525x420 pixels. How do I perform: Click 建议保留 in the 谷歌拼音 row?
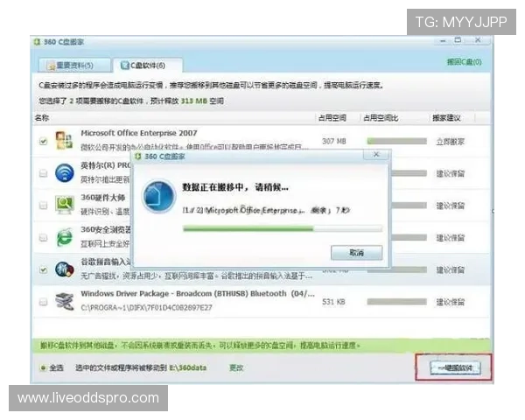(x=451, y=270)
